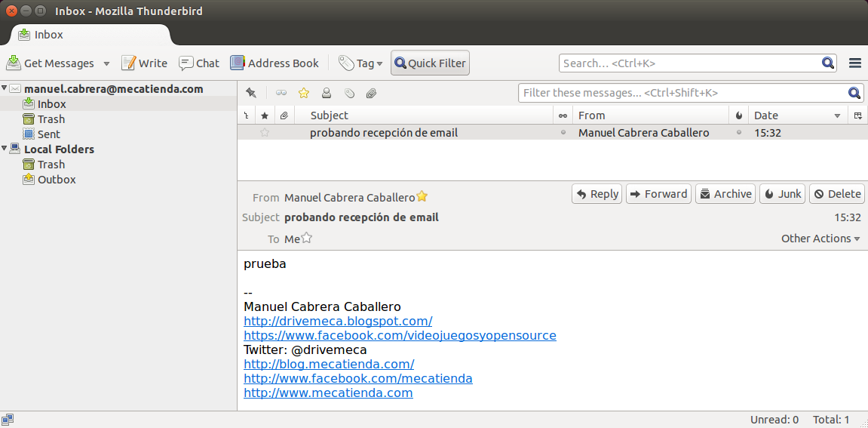The width and height of the screenshot is (868, 428).
Task: Sort by the thread column icon
Action: (246, 115)
